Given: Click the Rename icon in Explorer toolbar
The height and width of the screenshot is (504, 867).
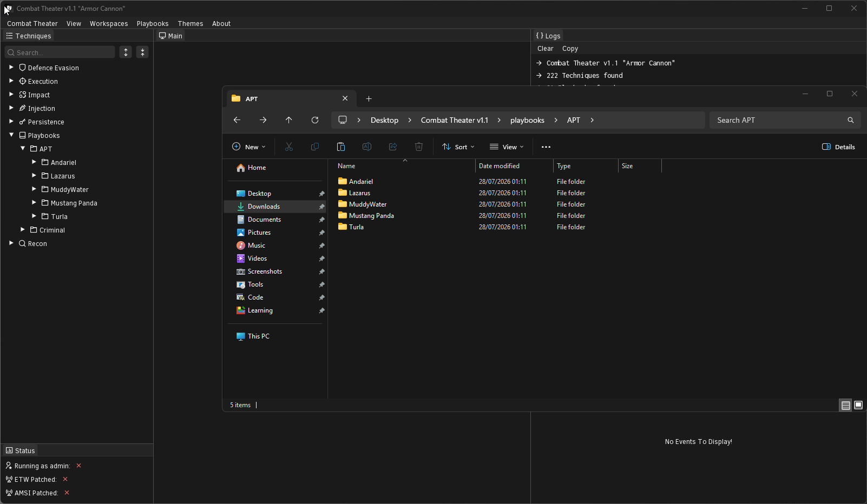Looking at the screenshot, I should (x=367, y=147).
